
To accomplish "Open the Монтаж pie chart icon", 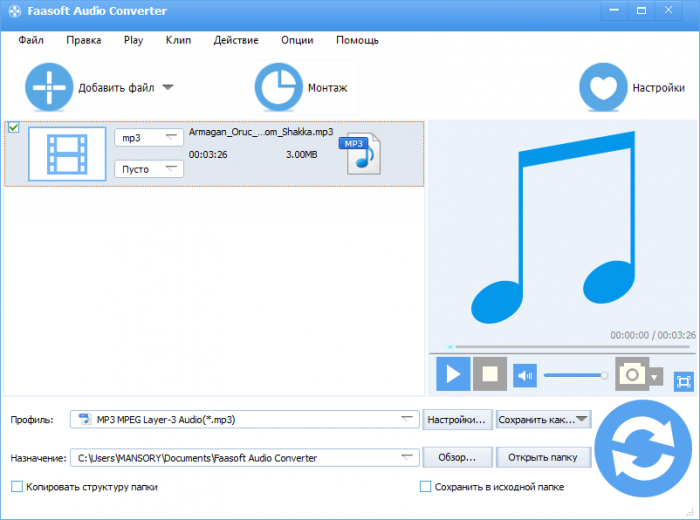I will pos(279,88).
